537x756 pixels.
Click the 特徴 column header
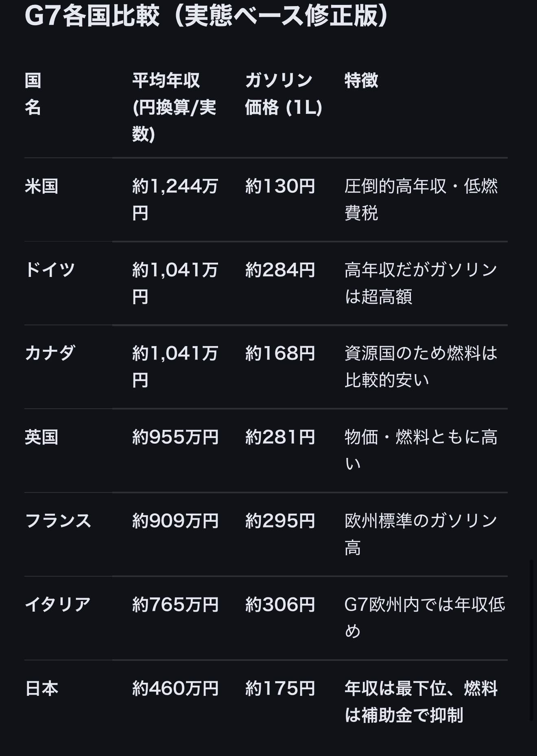(x=361, y=81)
